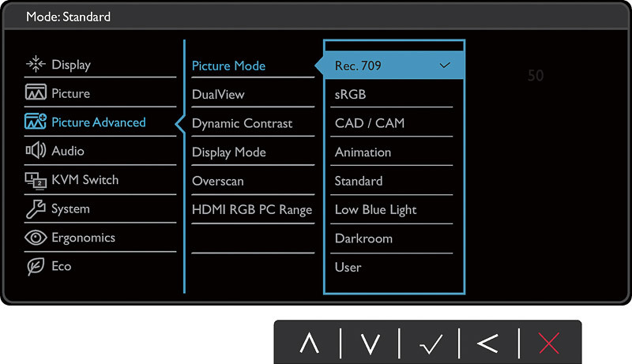Tap the up arrow control key
Screen dimensions: 632x364
click(309, 343)
